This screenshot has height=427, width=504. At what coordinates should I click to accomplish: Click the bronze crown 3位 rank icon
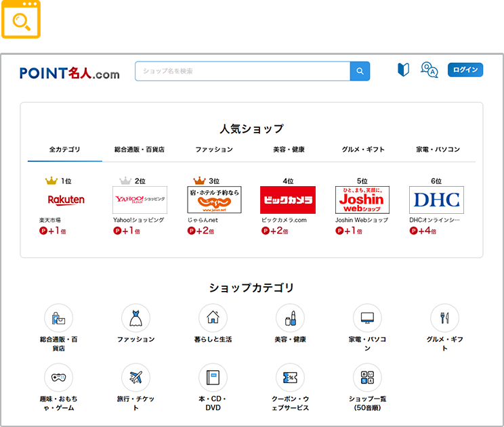(199, 181)
